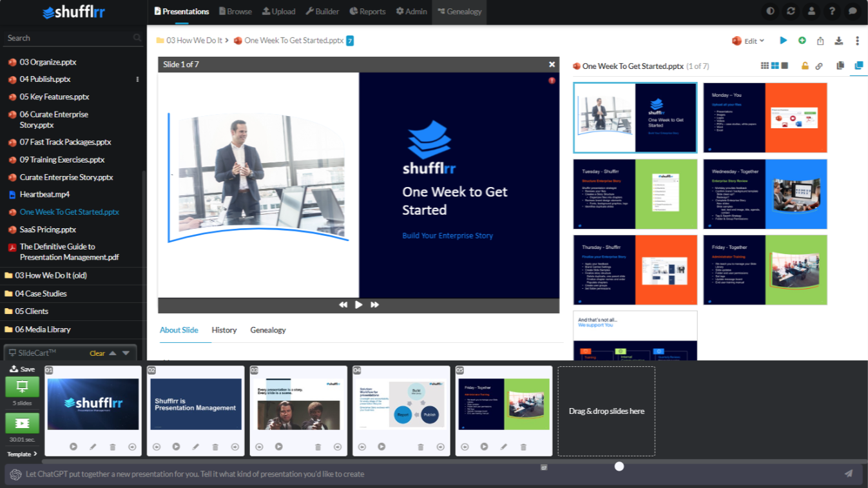Edit cart slide 05 with pencil icon

point(504,447)
